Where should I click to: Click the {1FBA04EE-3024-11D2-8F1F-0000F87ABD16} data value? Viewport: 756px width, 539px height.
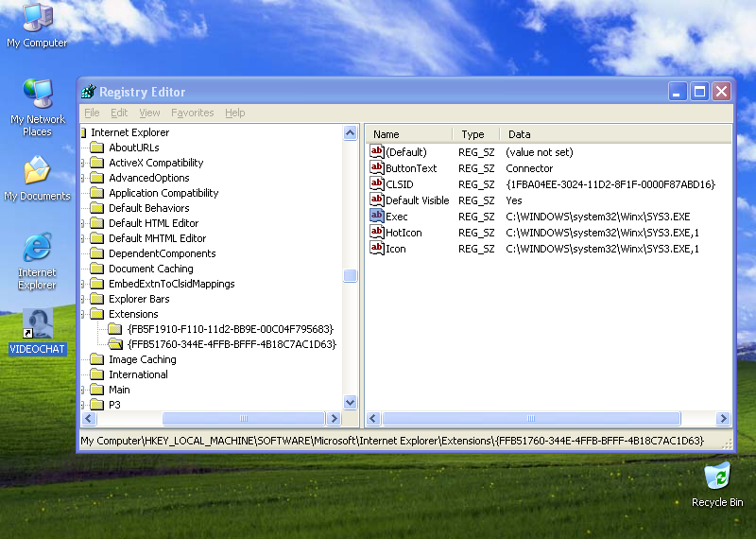tap(610, 183)
